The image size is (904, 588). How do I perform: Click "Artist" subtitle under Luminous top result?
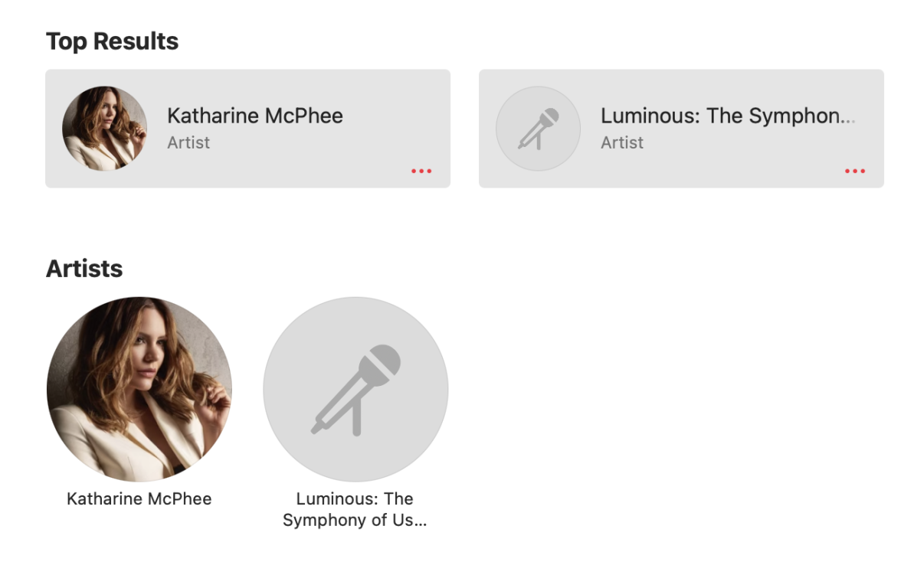[622, 142]
